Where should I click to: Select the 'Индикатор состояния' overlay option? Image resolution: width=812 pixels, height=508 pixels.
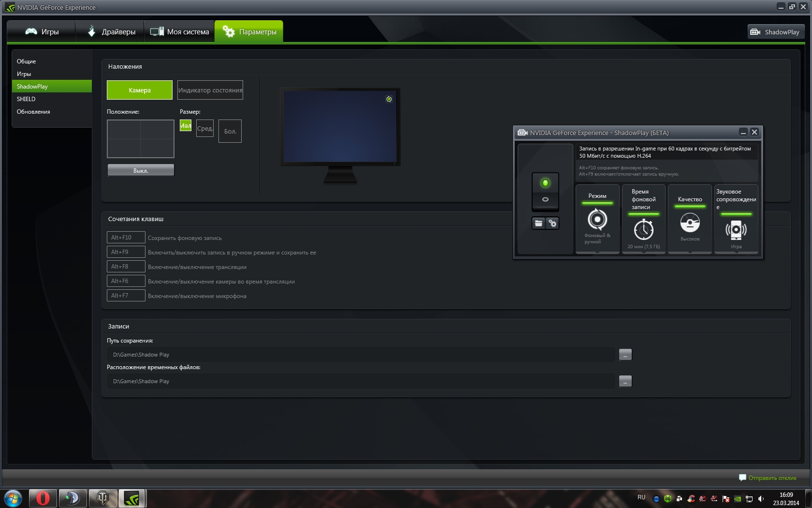(x=210, y=90)
